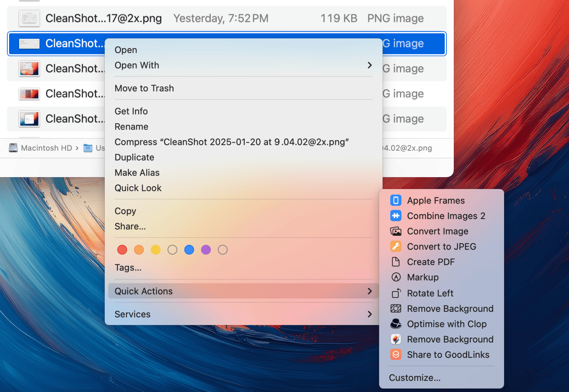
Task: Choose Share... in context menu
Action: (243, 226)
